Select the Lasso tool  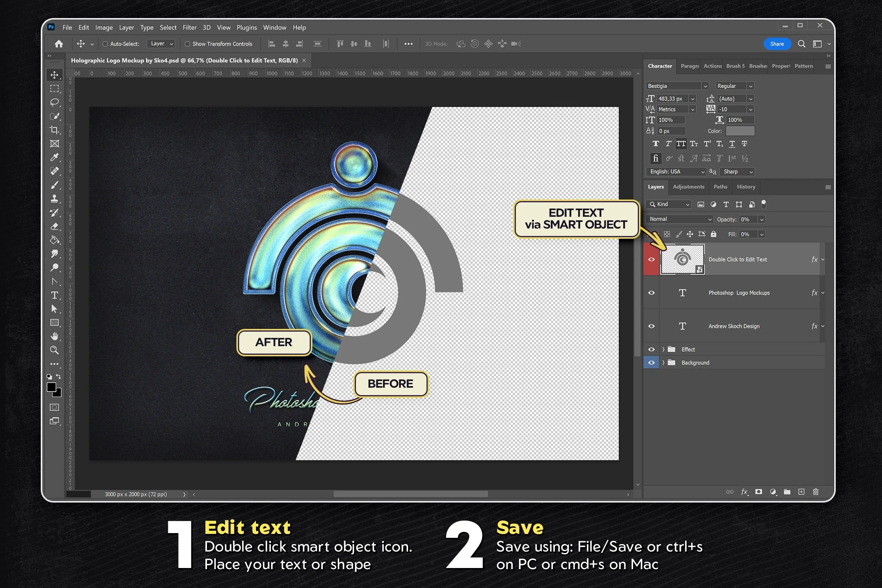(54, 102)
